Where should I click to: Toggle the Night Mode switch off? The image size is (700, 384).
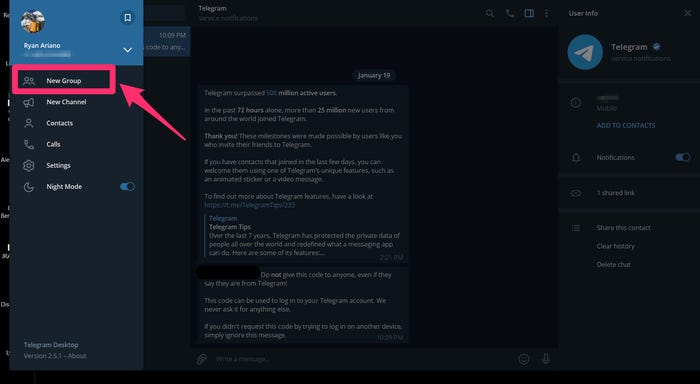(127, 187)
